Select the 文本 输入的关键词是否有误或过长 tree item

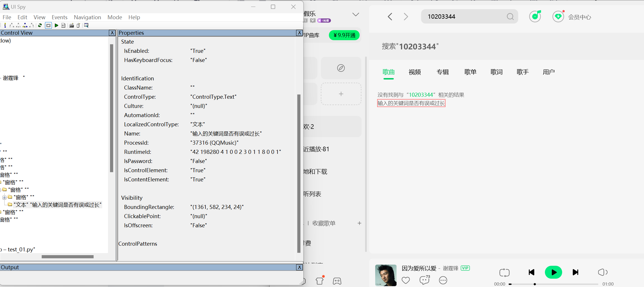pyautogui.click(x=57, y=205)
